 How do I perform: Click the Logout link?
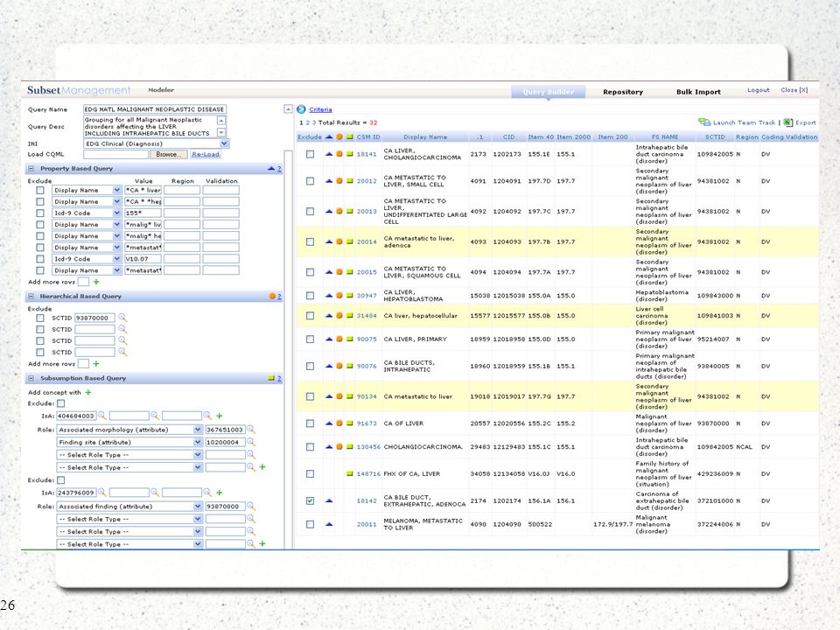(x=758, y=90)
